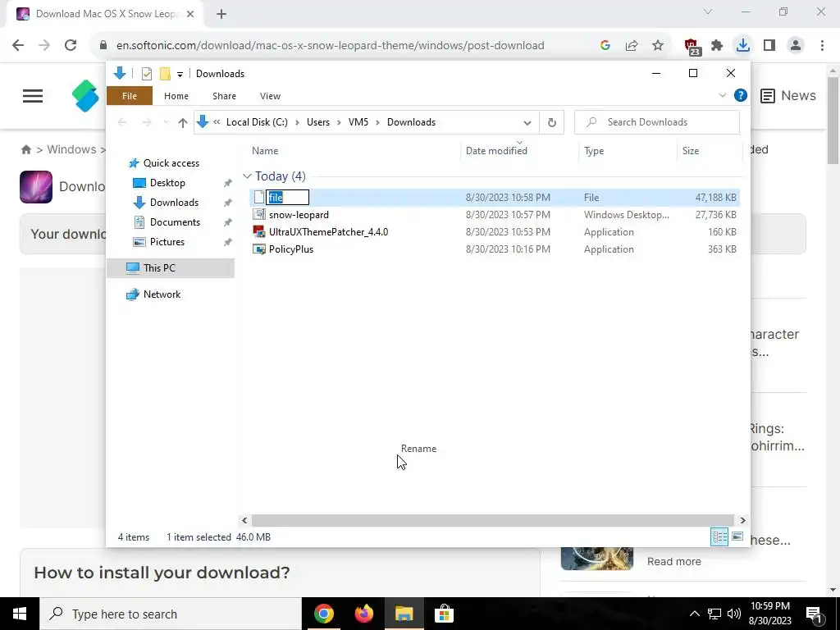The width and height of the screenshot is (840, 630).
Task: Click the PolicyPlus file icon
Action: (x=259, y=249)
